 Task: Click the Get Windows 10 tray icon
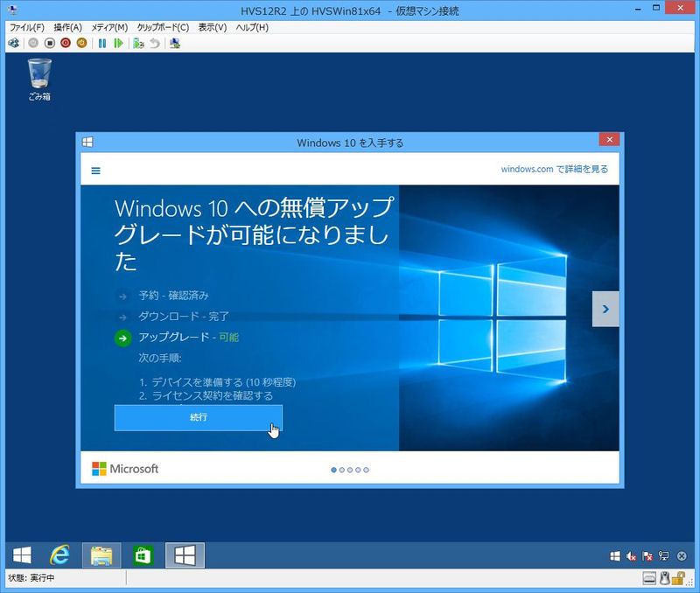click(615, 556)
